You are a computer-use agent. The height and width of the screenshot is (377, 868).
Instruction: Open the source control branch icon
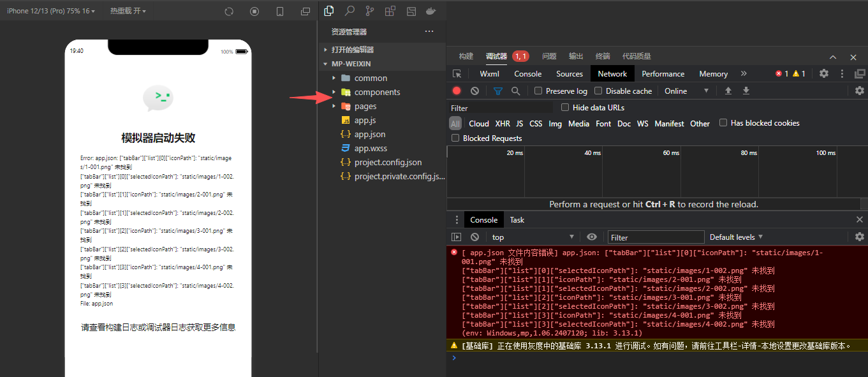point(370,11)
